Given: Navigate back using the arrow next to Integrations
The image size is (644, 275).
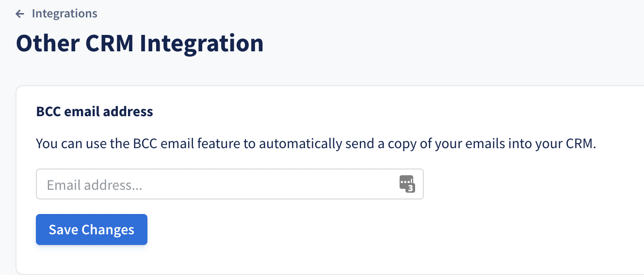Looking at the screenshot, I should 20,14.
